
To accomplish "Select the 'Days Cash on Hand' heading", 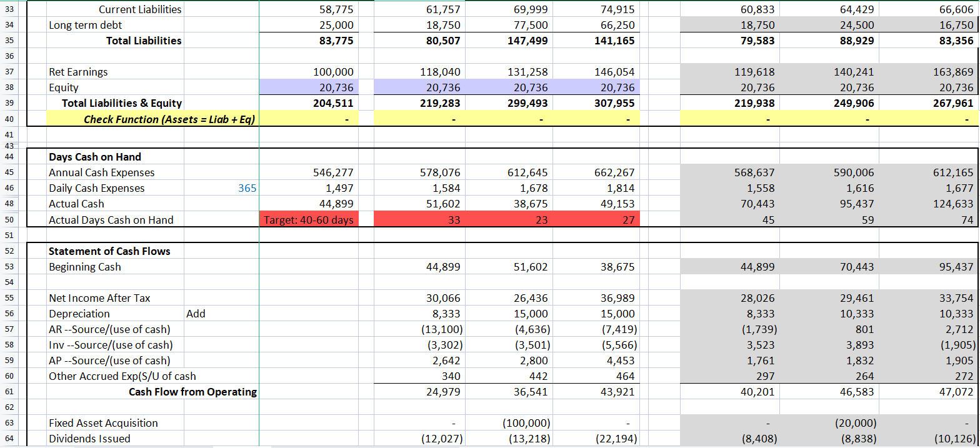I will (95, 157).
